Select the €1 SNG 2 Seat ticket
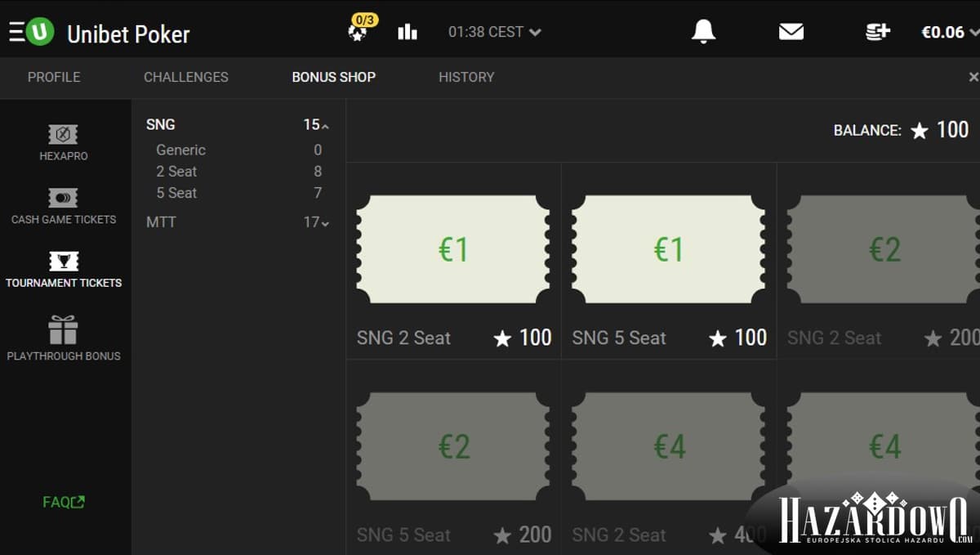Screen dimensions: 980x555 click(x=453, y=261)
